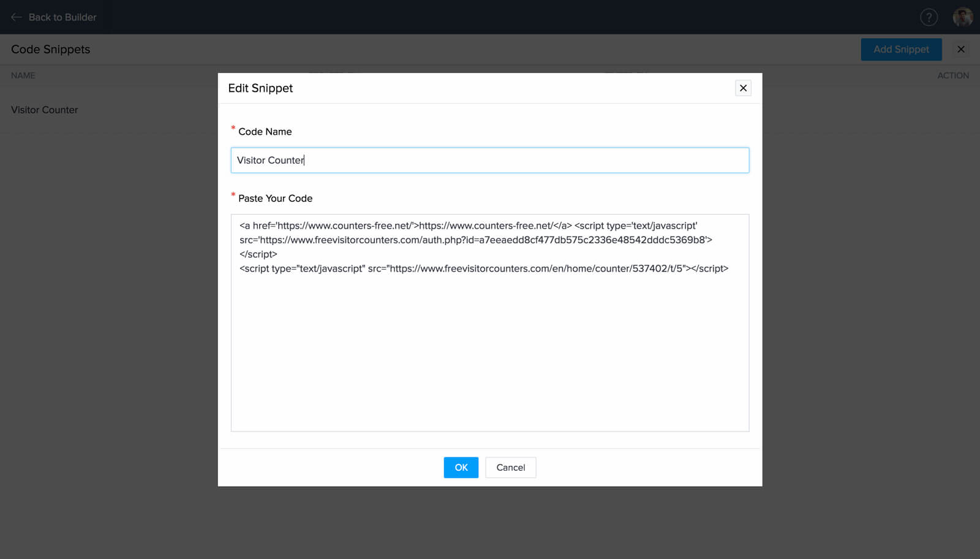Viewport: 980px width, 559px height.
Task: Click the Paste Your Code label
Action: [x=276, y=199]
